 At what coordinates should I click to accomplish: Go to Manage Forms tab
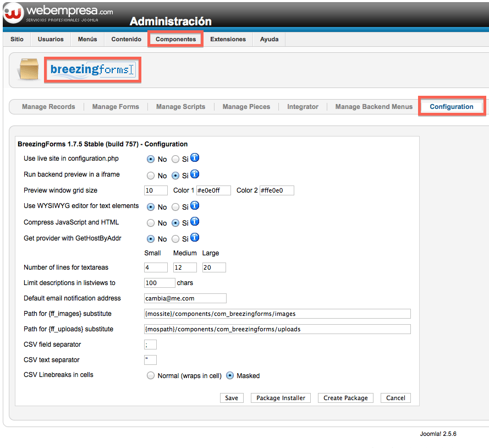tap(116, 107)
